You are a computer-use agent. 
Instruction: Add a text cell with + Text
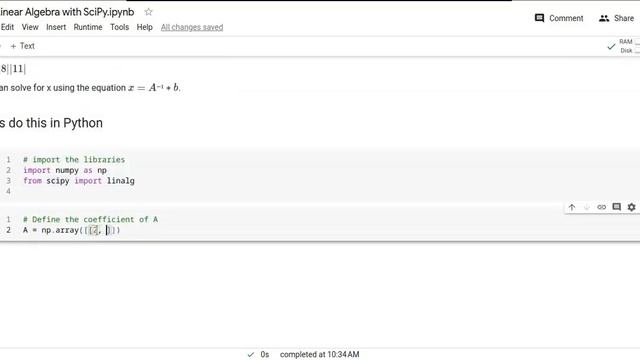23,46
